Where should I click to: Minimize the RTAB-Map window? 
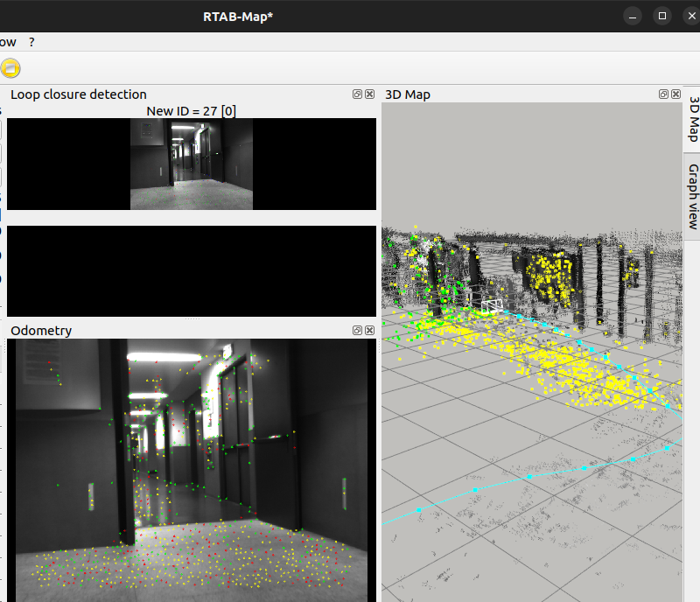pos(633,16)
